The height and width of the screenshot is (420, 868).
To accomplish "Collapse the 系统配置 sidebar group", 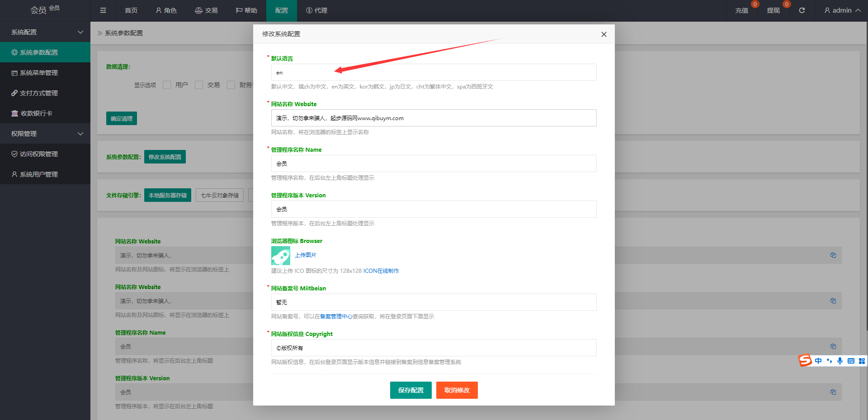I will click(45, 32).
